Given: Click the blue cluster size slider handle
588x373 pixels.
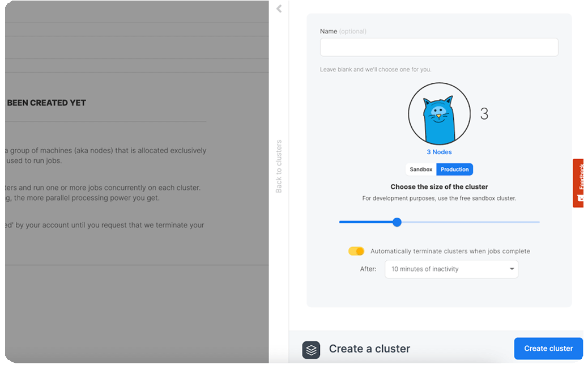Looking at the screenshot, I should click(x=397, y=222).
